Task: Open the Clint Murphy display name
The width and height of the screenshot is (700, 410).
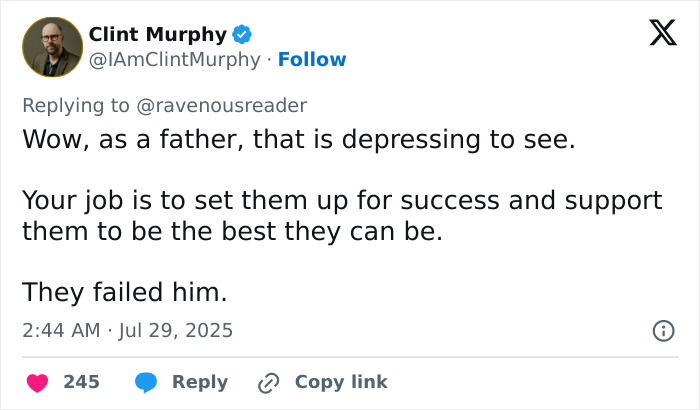Action: click(x=158, y=34)
